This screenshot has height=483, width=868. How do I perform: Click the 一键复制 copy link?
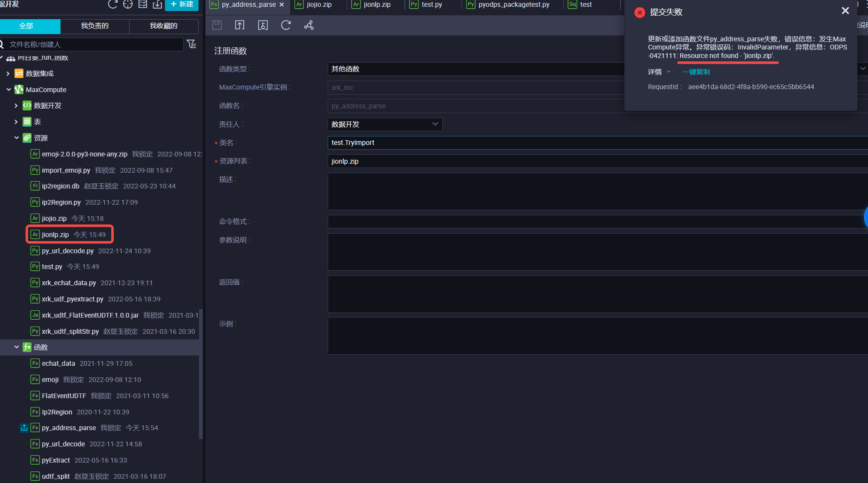696,72
